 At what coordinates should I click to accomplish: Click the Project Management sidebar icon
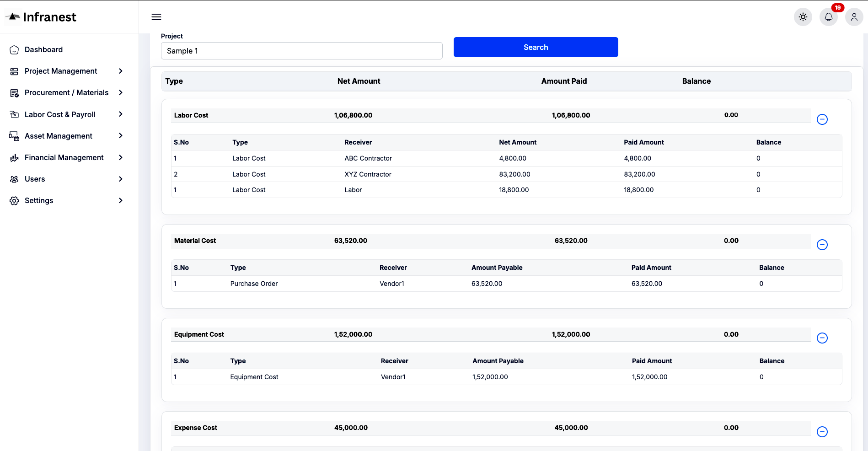(x=14, y=71)
